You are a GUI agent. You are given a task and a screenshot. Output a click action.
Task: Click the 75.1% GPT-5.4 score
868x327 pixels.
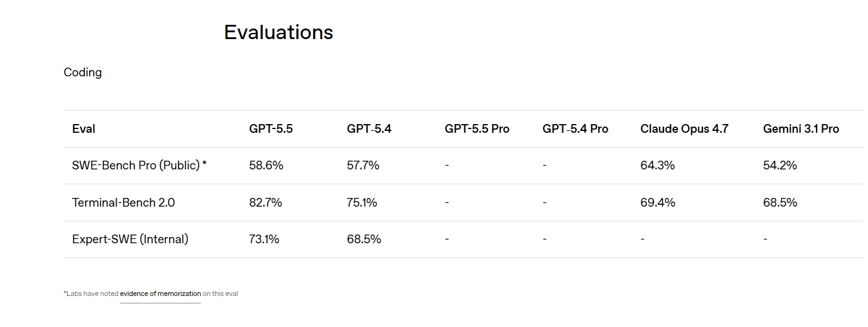[362, 202]
